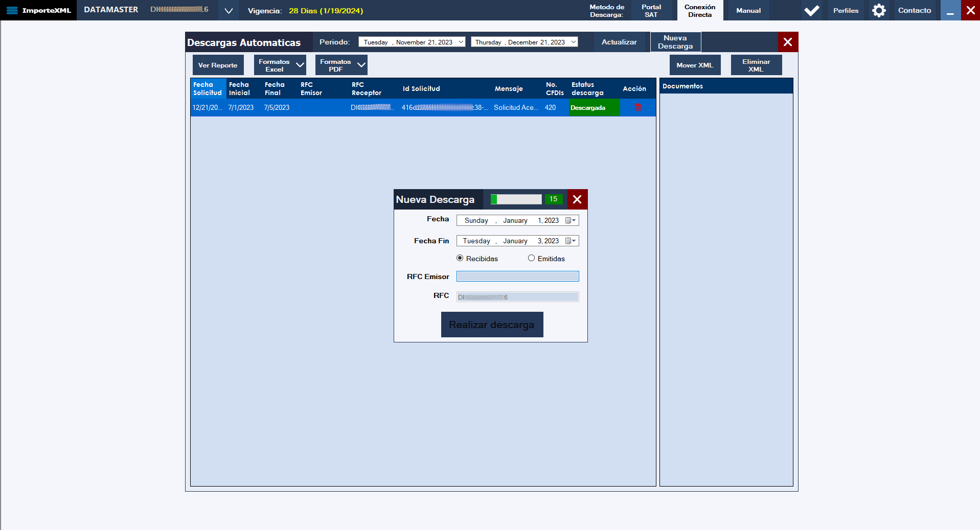The image size is (980, 530).
Task: Open the Periodo start date dropdown
Action: click(x=461, y=42)
